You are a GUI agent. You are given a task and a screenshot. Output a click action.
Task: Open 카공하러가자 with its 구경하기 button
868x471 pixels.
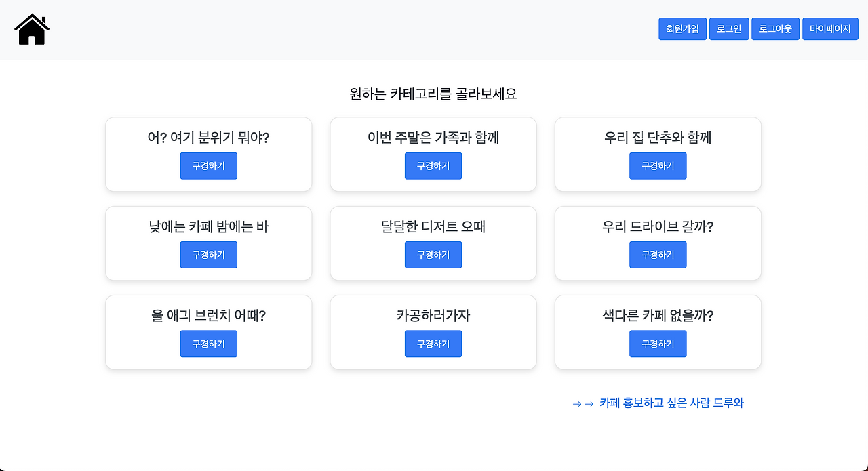(433, 344)
